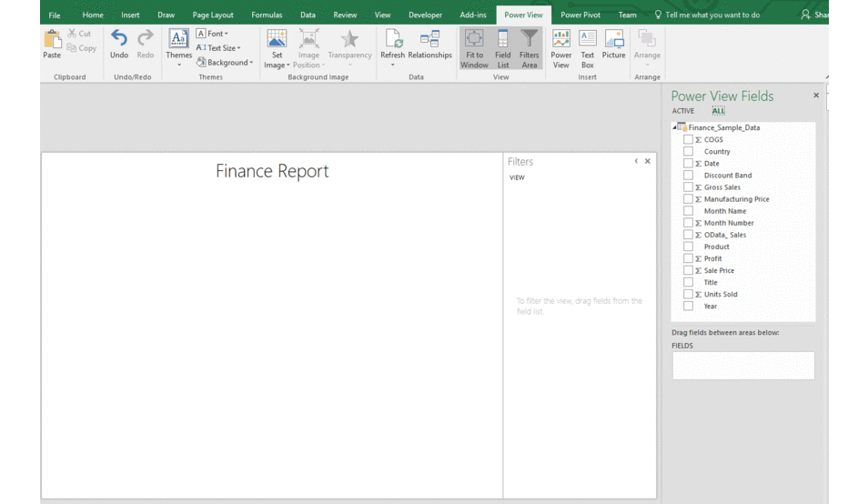Click the Redo arrow icon

coord(145,38)
